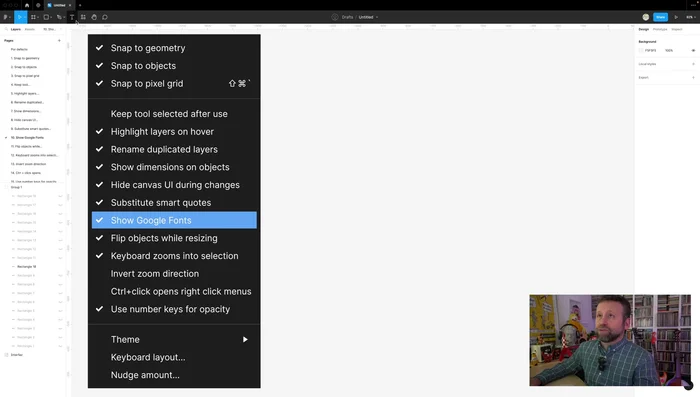Screen dimensions: 700x397
Task: Click Drafts in the file breadcrumb
Action: (x=347, y=17)
